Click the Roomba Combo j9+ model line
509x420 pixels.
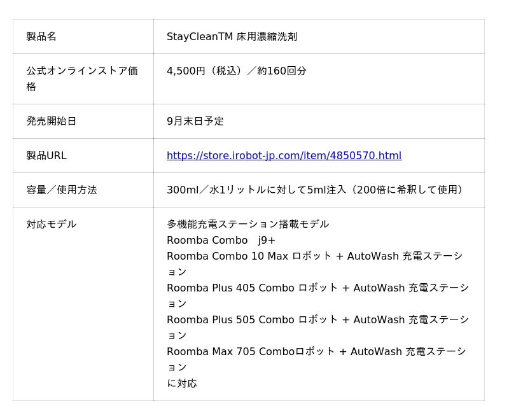[221, 241]
